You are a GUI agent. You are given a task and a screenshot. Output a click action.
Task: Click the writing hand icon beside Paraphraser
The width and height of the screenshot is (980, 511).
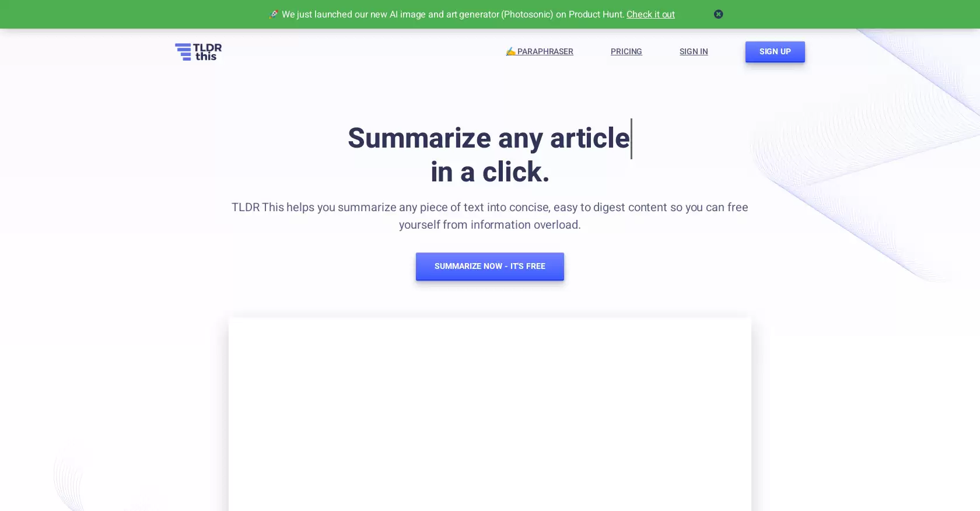point(510,51)
